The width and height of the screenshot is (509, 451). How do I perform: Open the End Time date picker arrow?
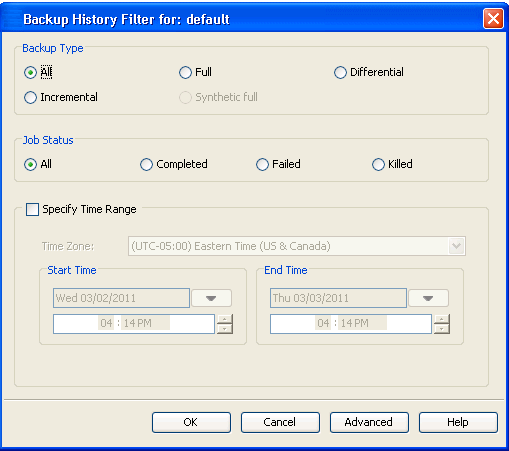(428, 298)
